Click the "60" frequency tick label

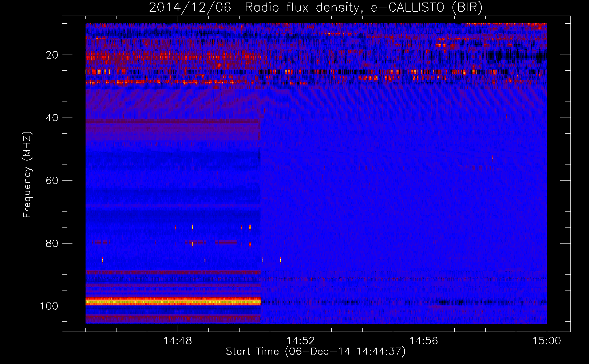pos(52,181)
